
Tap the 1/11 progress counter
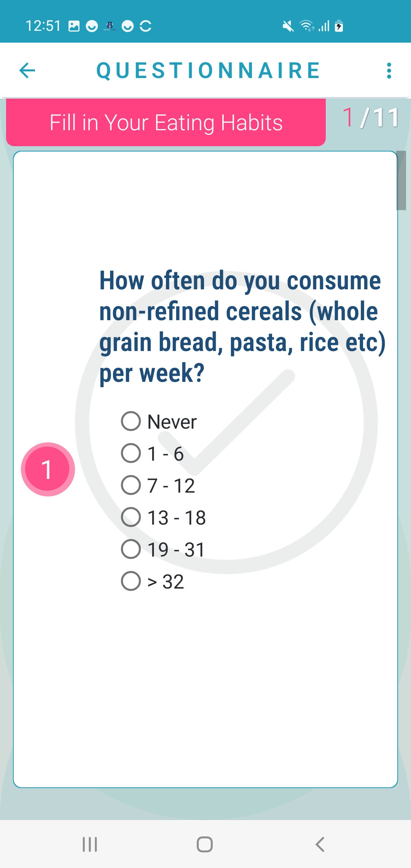click(x=371, y=117)
